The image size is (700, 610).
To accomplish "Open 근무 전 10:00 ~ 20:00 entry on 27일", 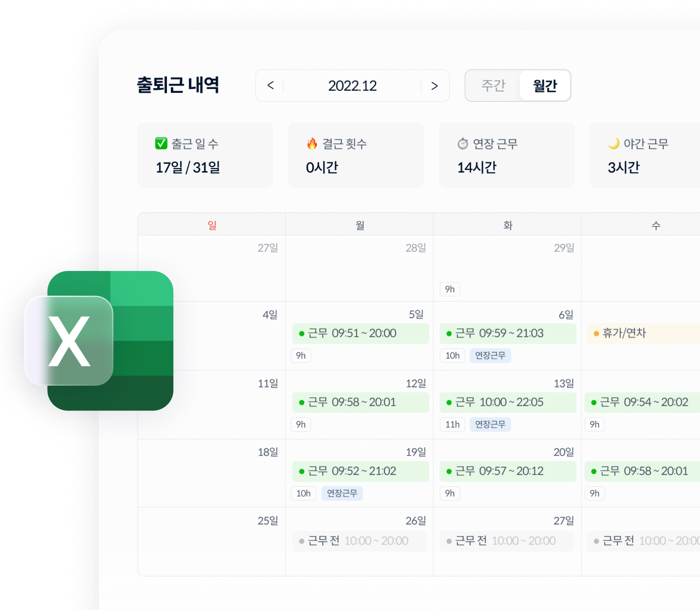I will [x=506, y=541].
